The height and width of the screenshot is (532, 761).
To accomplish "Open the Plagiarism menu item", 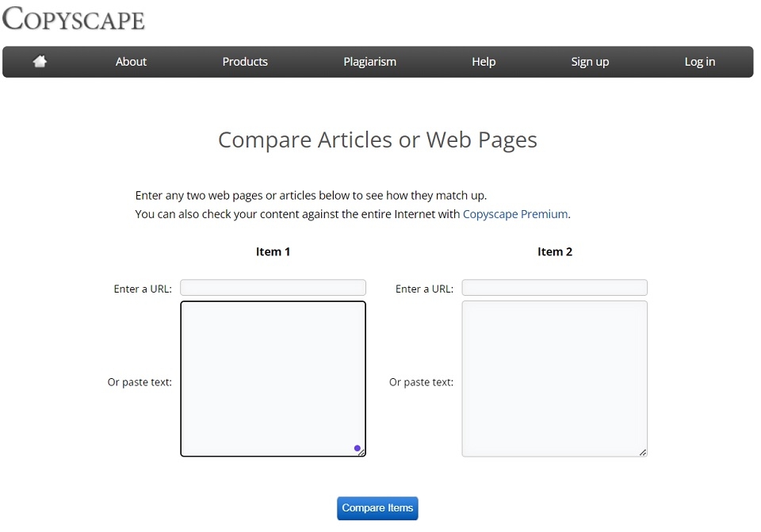I will [370, 62].
